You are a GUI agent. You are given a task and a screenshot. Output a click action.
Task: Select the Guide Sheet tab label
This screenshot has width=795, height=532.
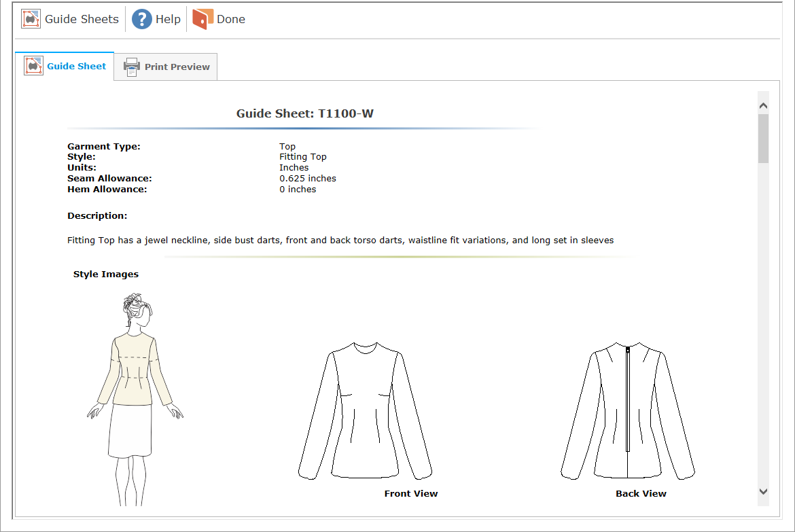pos(76,66)
